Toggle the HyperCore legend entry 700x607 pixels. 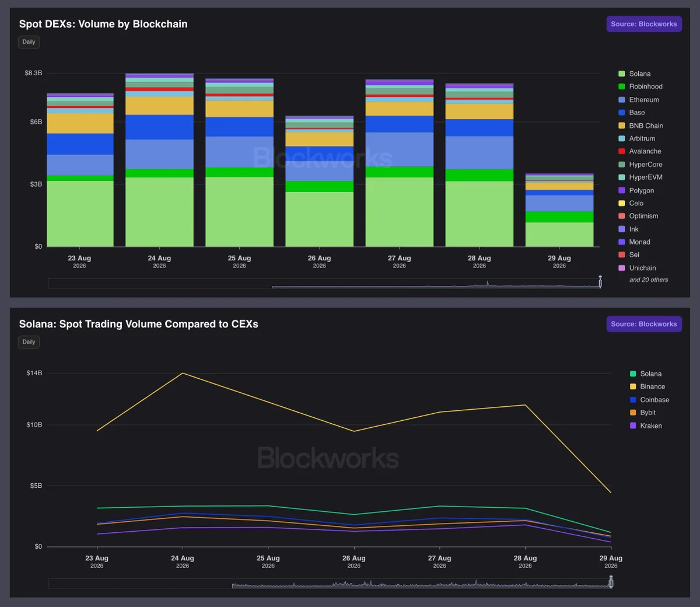[640, 165]
